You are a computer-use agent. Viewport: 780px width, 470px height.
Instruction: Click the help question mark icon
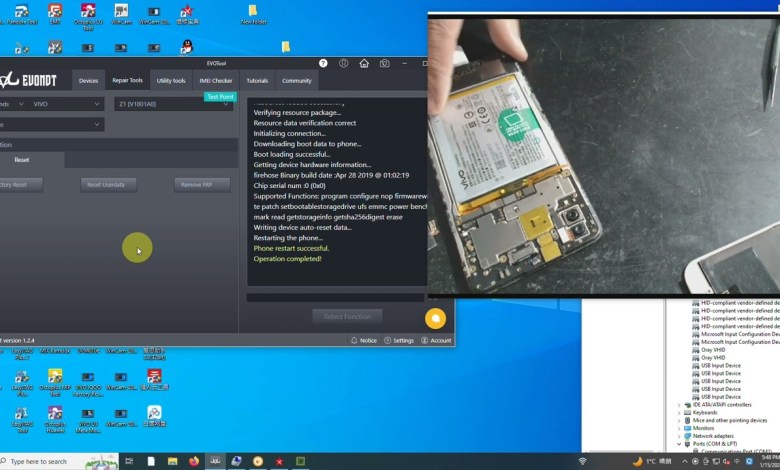(323, 64)
